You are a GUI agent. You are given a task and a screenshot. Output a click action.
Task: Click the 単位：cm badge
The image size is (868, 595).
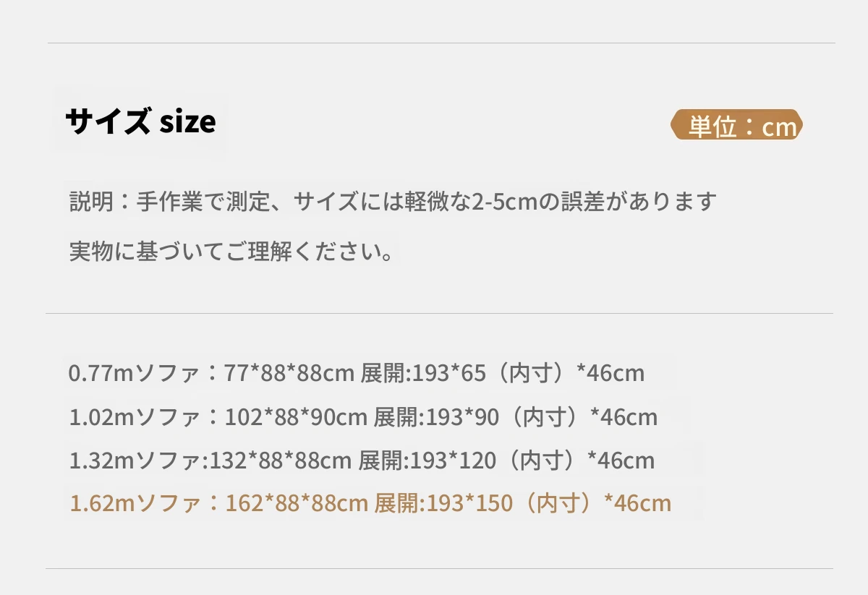(736, 125)
